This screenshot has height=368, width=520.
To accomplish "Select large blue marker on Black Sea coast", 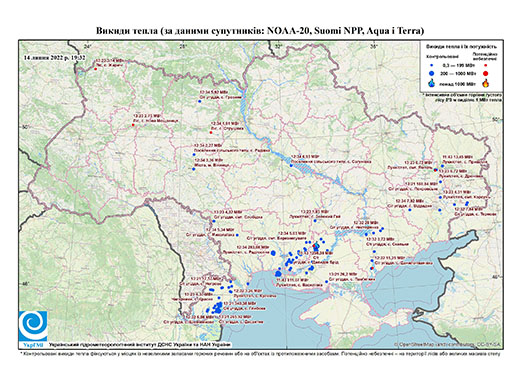I will coord(278,274).
